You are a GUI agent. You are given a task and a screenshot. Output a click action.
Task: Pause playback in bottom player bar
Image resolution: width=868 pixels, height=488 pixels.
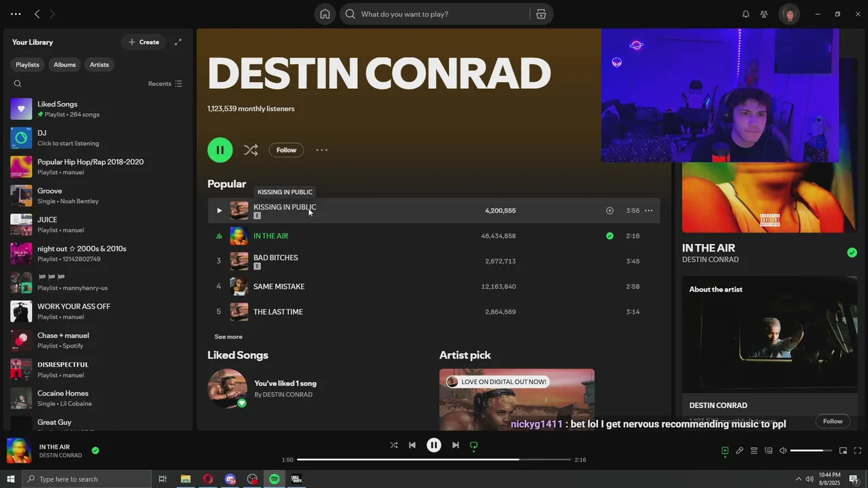pyautogui.click(x=434, y=445)
